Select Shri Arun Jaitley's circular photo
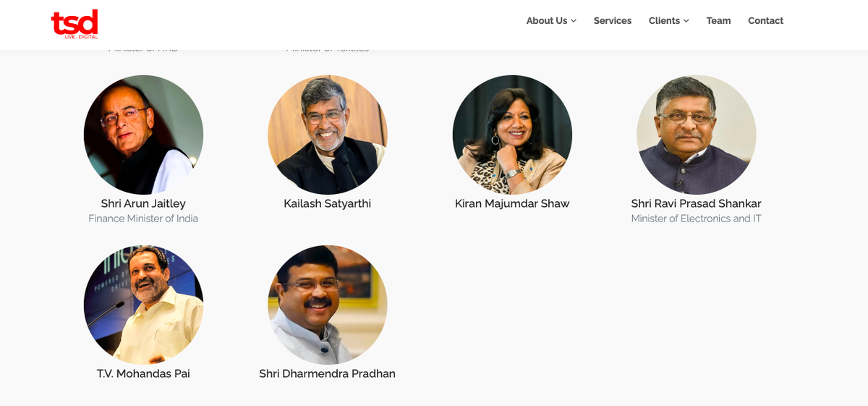The image size is (868, 406). pos(143,135)
